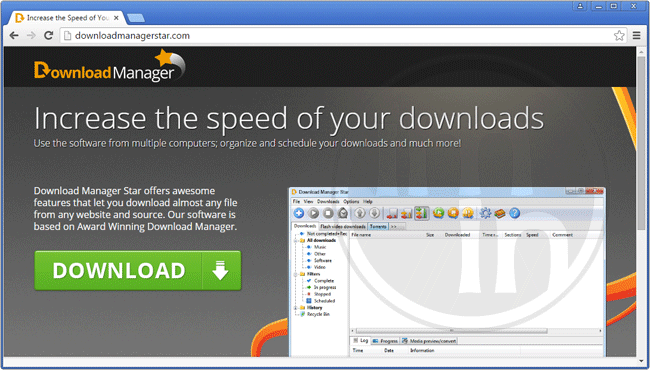The height and width of the screenshot is (370, 650).
Task: Switch to the Torrents tab
Action: 378,227
